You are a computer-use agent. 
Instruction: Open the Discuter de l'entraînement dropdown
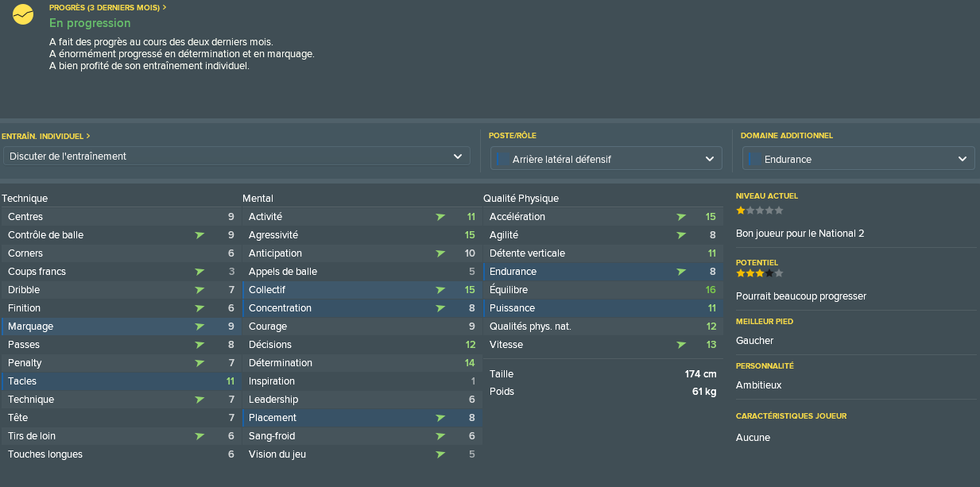coord(236,157)
